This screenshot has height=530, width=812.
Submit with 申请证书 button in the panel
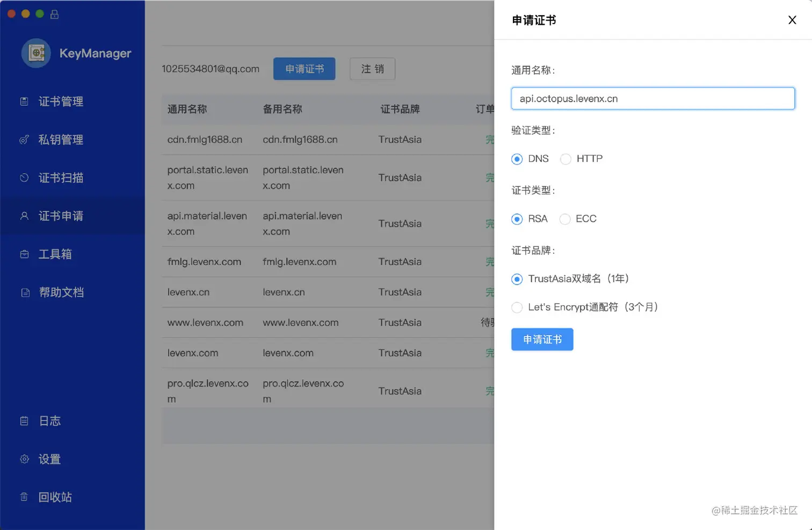(542, 339)
